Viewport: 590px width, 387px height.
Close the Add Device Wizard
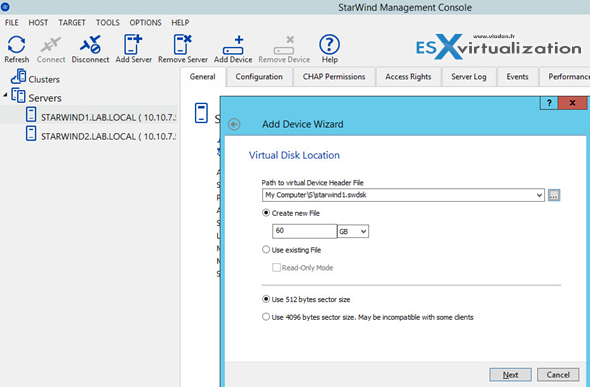click(572, 103)
